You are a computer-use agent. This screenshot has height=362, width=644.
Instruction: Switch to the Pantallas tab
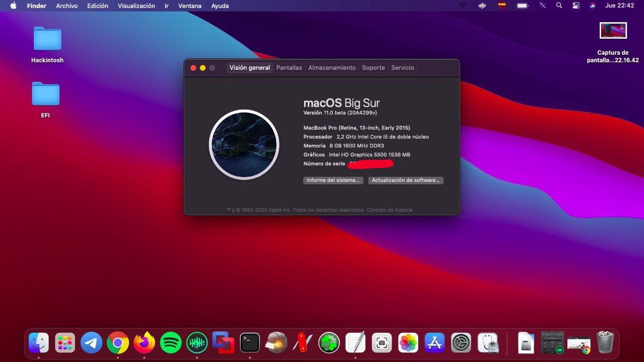pos(289,68)
